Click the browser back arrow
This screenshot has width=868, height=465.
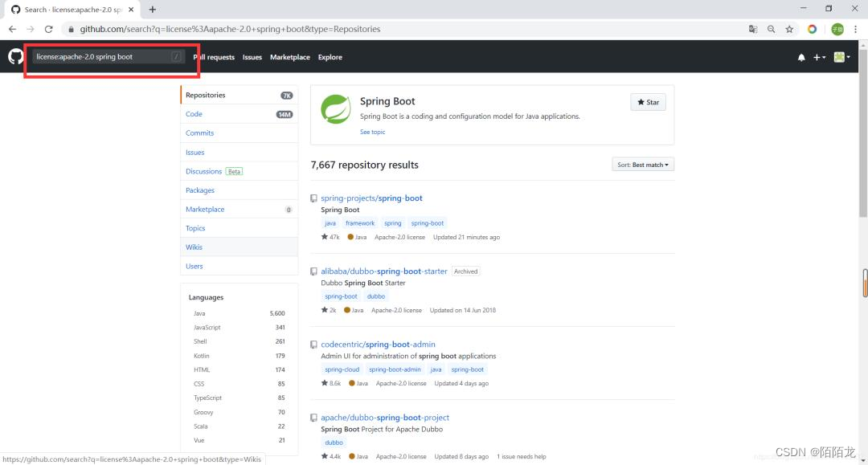point(12,29)
